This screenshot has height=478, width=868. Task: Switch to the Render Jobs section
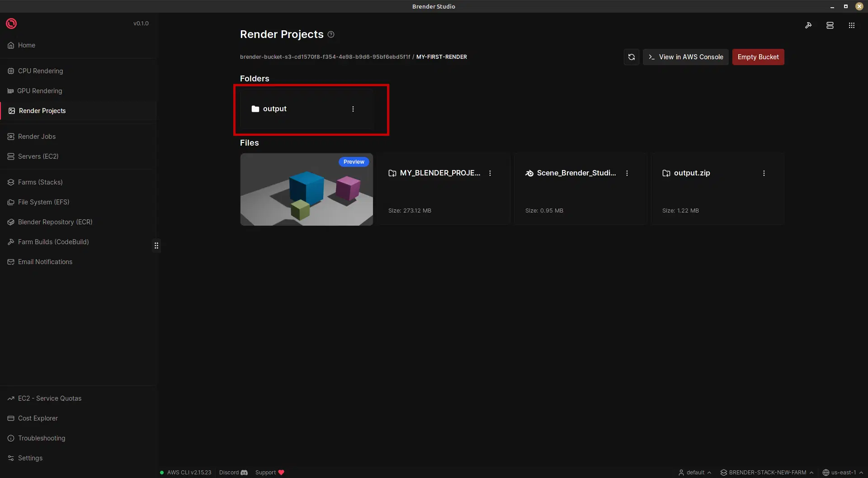coord(37,136)
